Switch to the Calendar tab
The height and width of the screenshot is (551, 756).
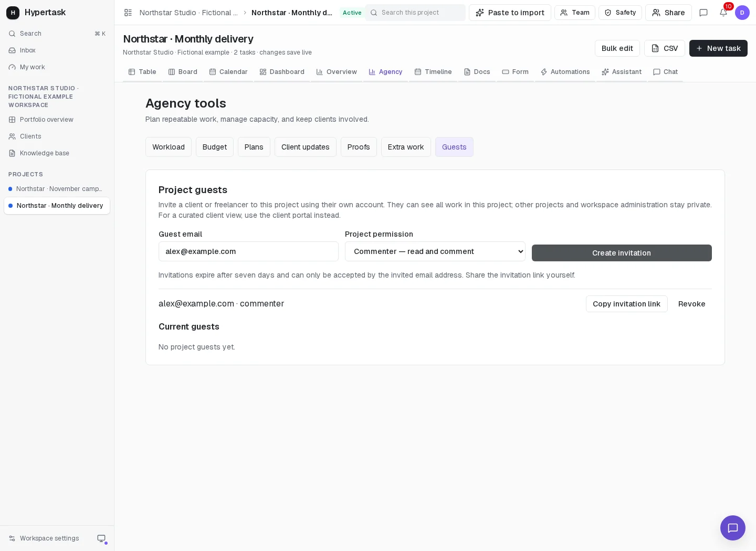coord(228,72)
